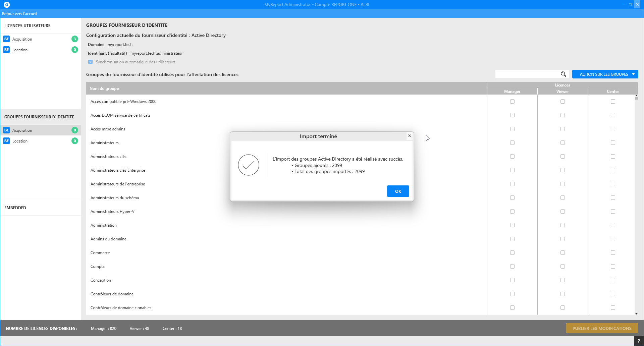Click scroll down arrow of groups list
The width and height of the screenshot is (644, 346).
pos(636,313)
